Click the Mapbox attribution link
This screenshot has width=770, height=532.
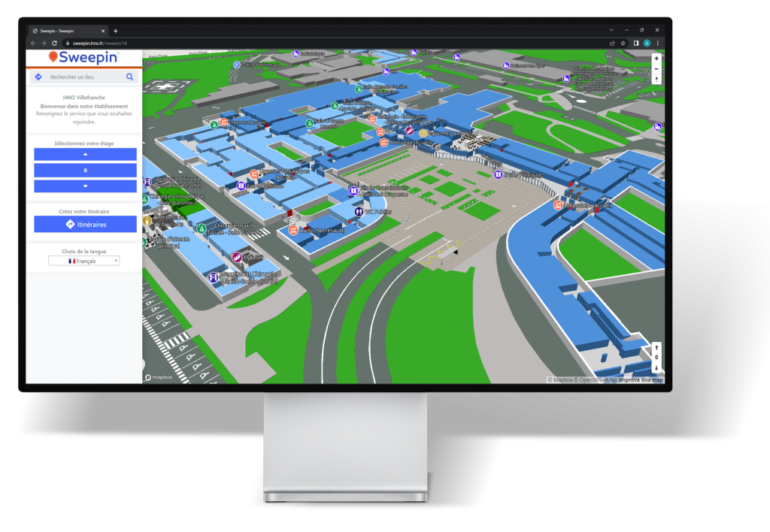pos(560,380)
